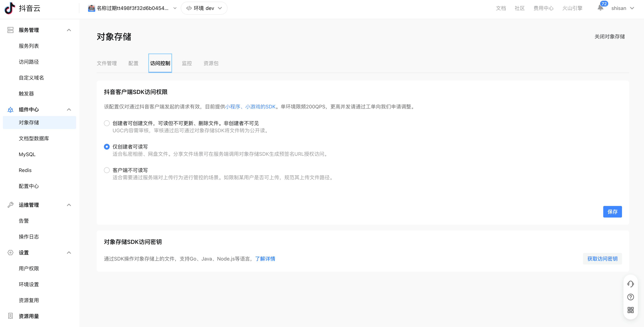Image resolution: width=644 pixels, height=327 pixels.
Task: Select 客户端不可读写 radio option
Action: [107, 170]
